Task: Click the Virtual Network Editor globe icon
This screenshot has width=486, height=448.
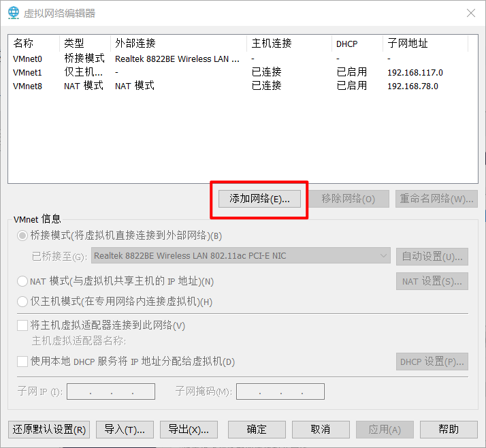Action: 13,13
